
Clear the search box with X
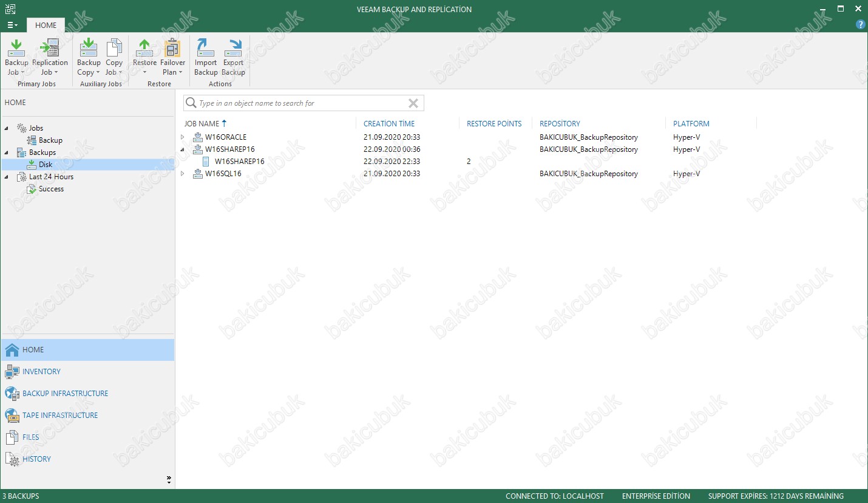click(x=413, y=103)
